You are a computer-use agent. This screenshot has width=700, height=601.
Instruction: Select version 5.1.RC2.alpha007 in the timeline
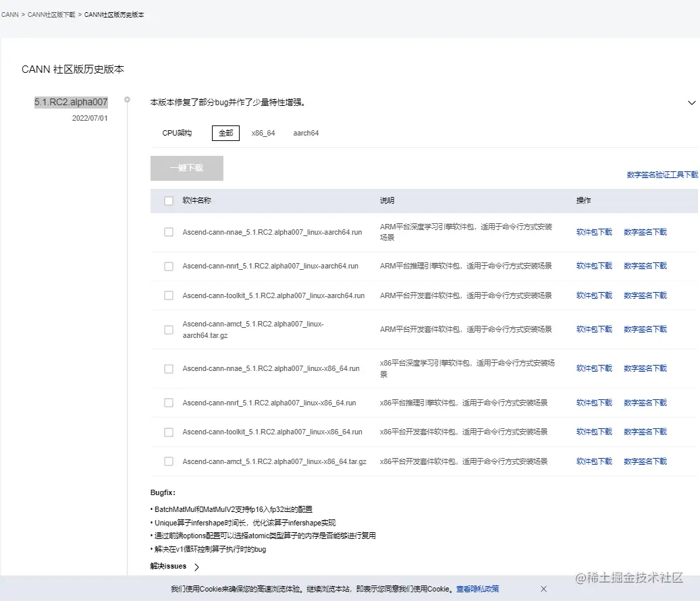pos(71,102)
